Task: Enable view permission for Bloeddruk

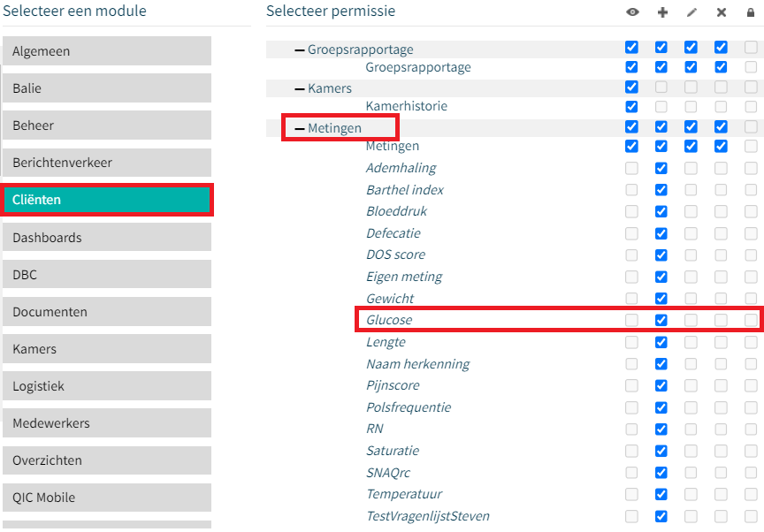Action: 631,211
